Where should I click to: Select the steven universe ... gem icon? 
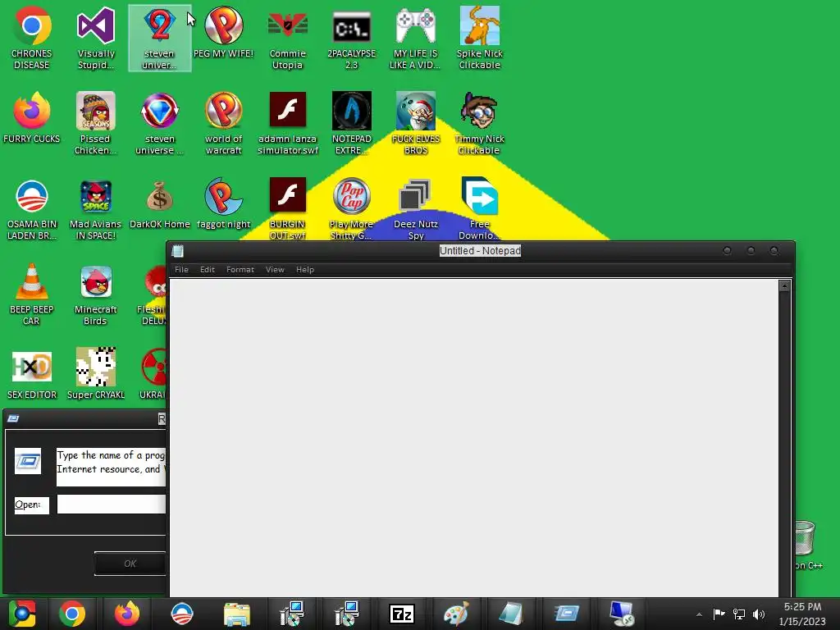coord(160,124)
